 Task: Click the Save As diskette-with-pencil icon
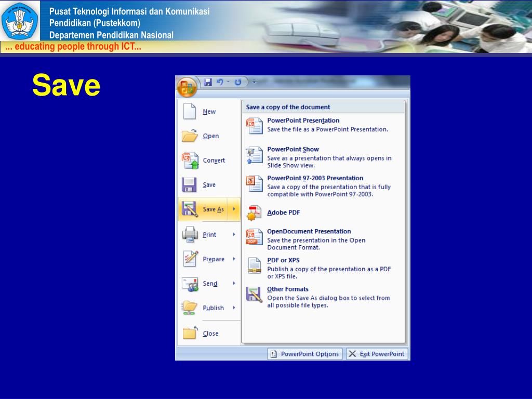click(x=190, y=209)
